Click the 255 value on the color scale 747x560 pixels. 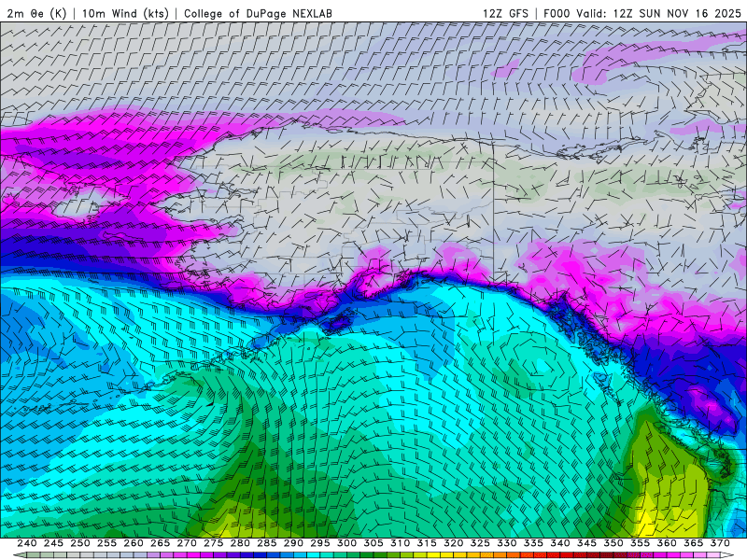[106, 543]
